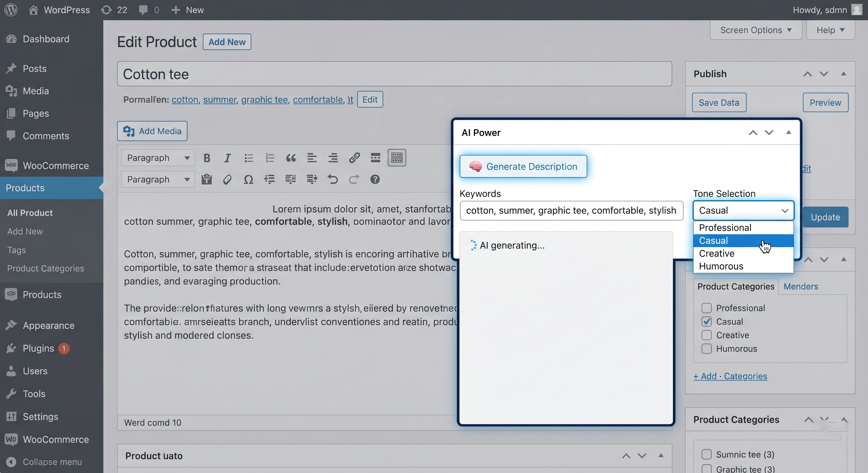
Task: Switch to the Menders tab
Action: [x=800, y=286]
